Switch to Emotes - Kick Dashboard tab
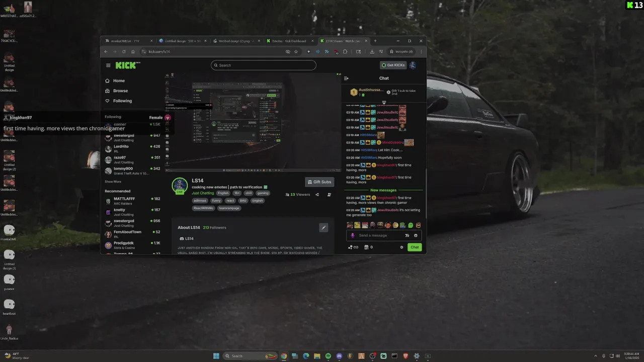Screen dimensions: 644x362 tap(289, 41)
